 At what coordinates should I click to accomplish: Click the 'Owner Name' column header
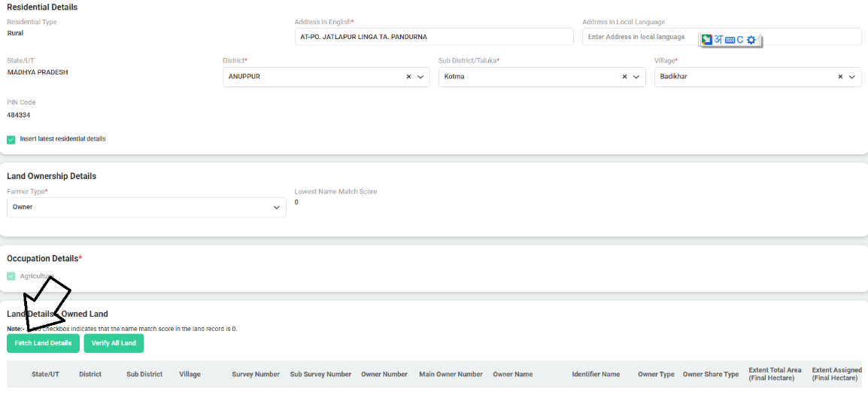(513, 374)
